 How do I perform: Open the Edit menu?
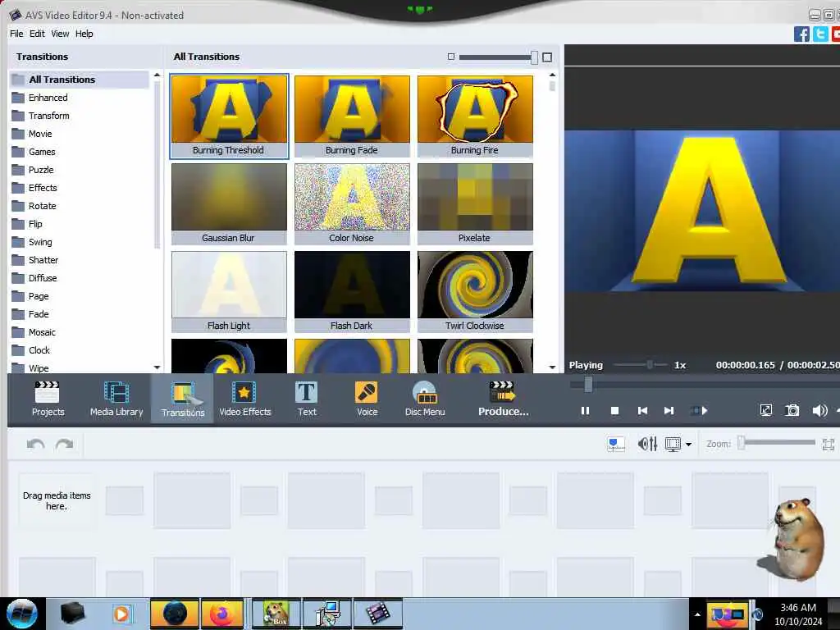coord(37,33)
